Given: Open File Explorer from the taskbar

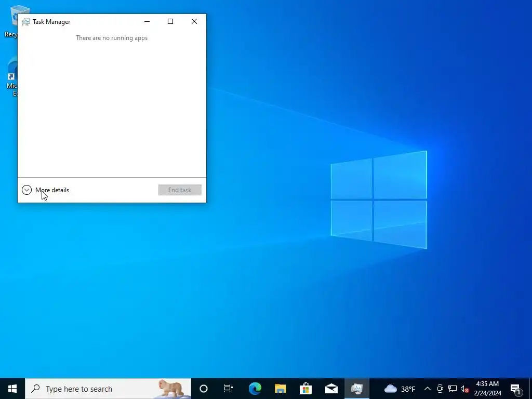Looking at the screenshot, I should tap(280, 389).
